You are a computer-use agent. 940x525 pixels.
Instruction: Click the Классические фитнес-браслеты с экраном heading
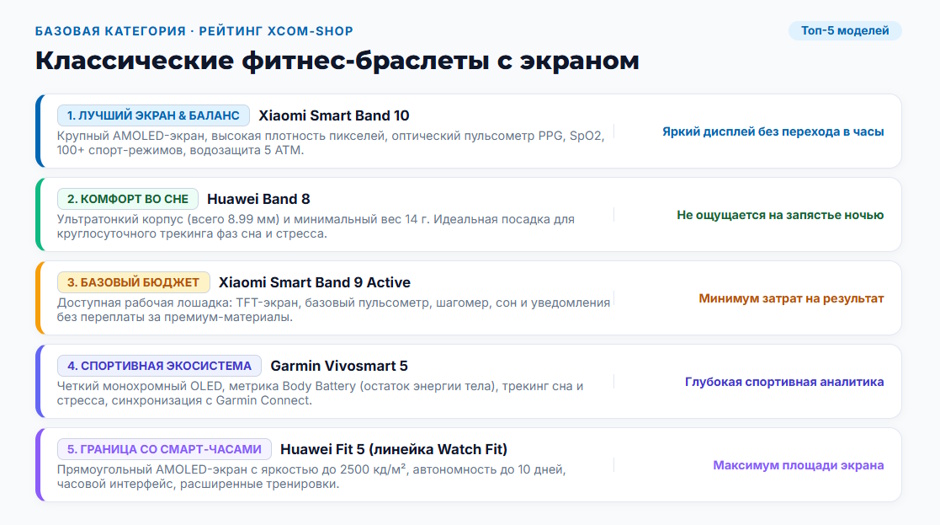[x=337, y=61]
